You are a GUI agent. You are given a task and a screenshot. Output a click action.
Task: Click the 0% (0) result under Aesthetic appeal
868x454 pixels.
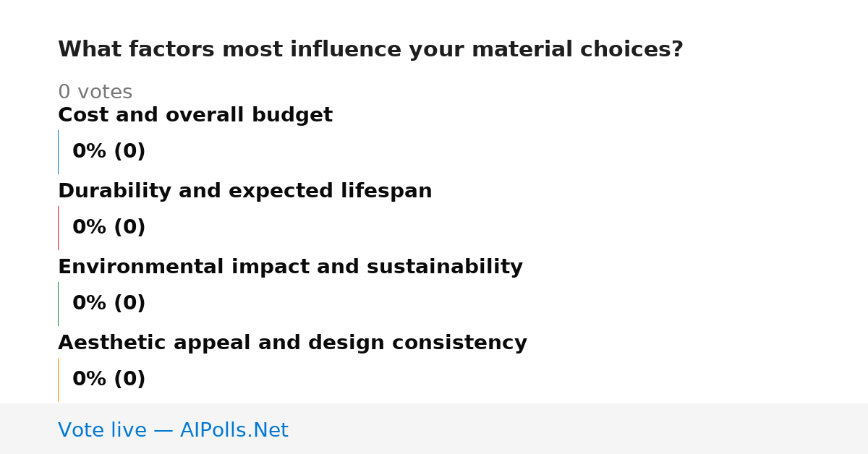pyautogui.click(x=109, y=380)
